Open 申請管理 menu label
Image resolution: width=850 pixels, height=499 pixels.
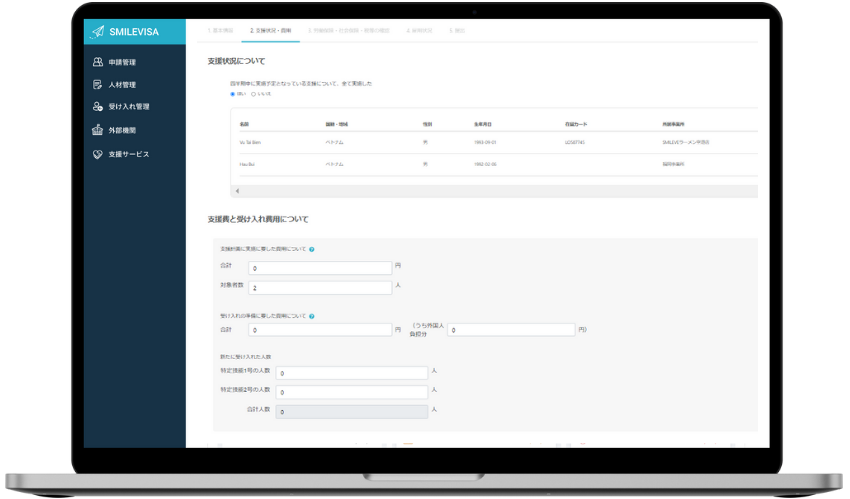pos(122,62)
